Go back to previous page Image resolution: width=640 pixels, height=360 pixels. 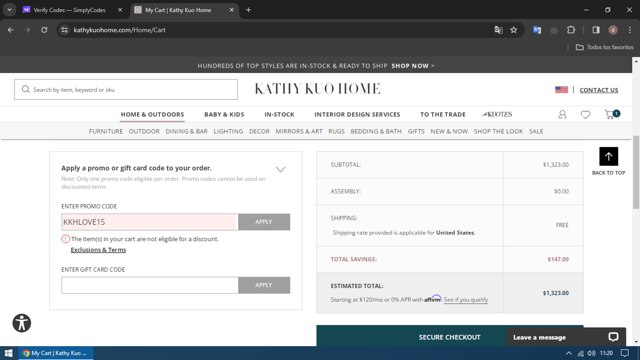pyautogui.click(x=11, y=30)
